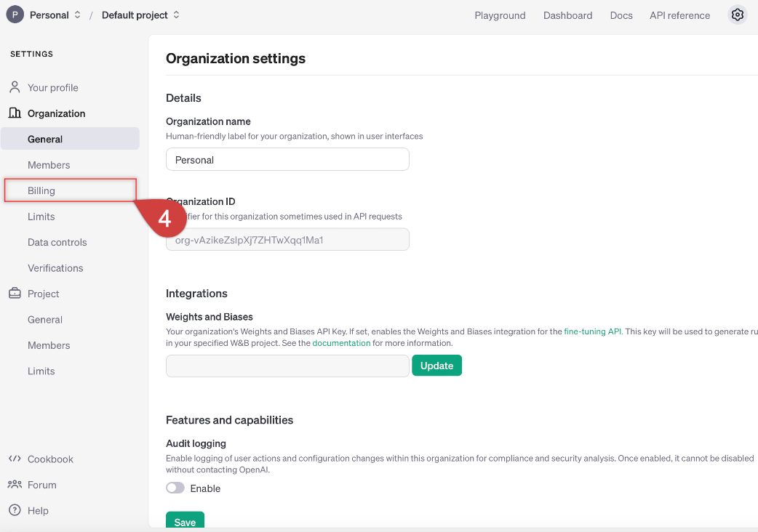Screen dimensions: 758x532
Task: Select General under Project
Action: click(45, 320)
